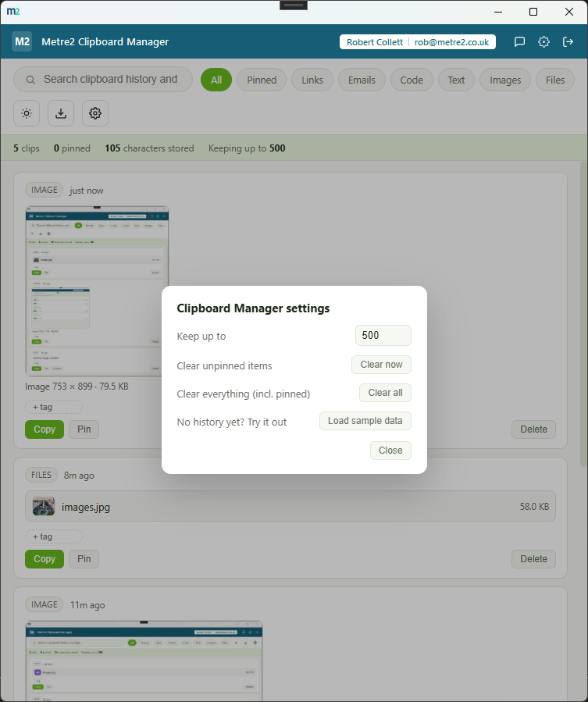Image resolution: width=588 pixels, height=702 pixels.
Task: Select the Code filter tab
Action: 412,80
